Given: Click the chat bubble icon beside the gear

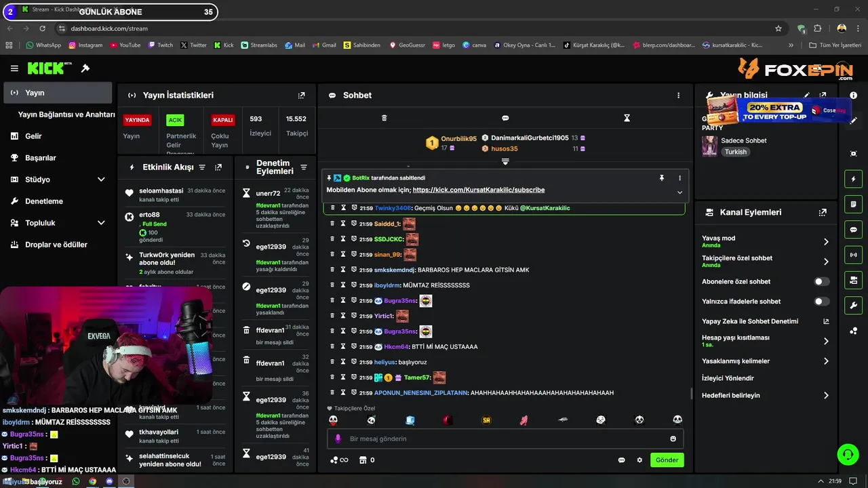Looking at the screenshot, I should point(621,460).
